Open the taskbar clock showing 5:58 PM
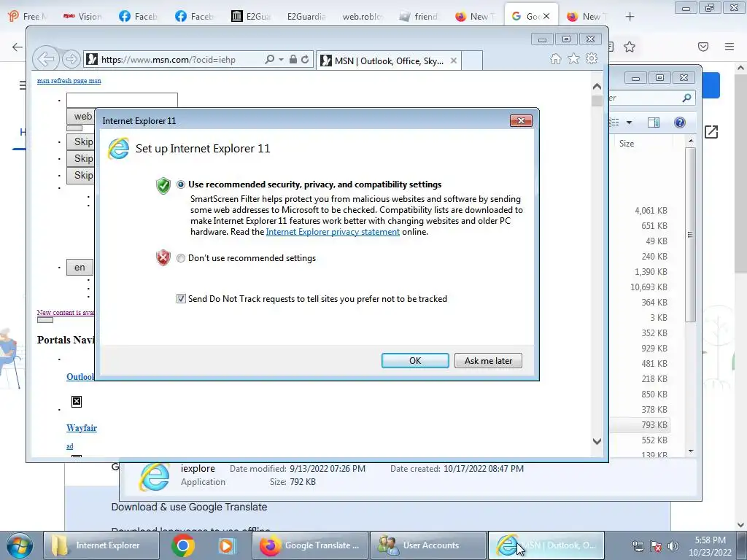This screenshot has height=560, width=747. (710, 546)
